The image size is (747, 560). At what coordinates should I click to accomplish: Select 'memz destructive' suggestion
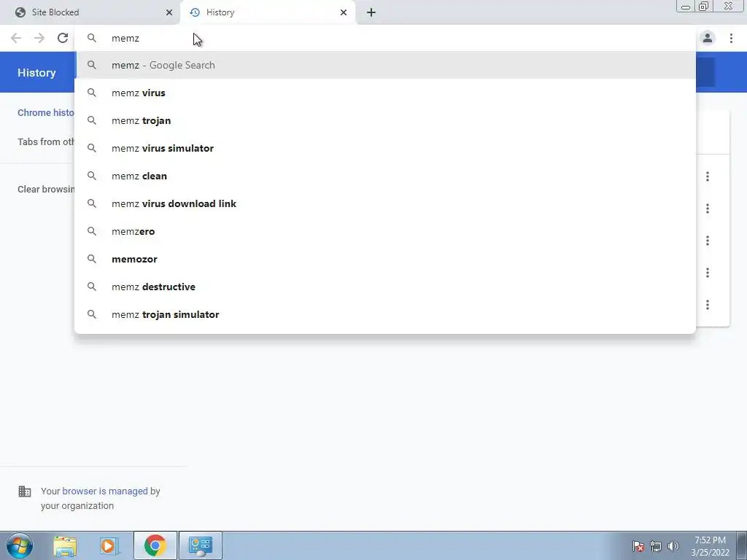pos(385,286)
